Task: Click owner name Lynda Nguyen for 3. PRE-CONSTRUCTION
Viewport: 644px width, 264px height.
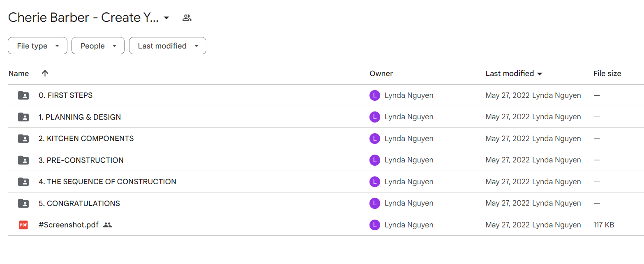Action: point(409,160)
